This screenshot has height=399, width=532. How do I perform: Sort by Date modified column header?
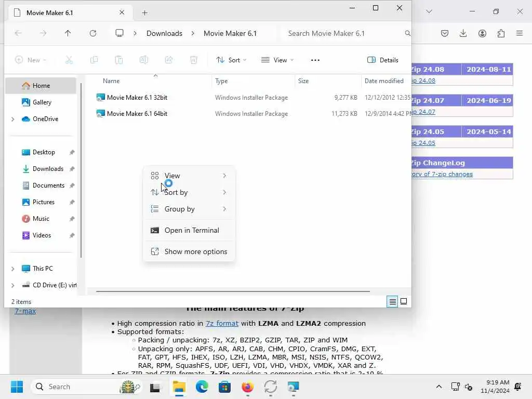[384, 81]
